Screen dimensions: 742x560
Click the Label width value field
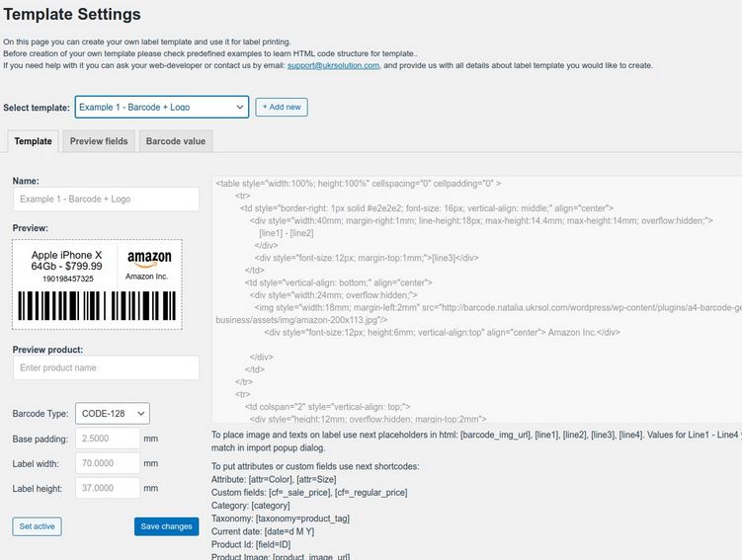click(x=108, y=463)
